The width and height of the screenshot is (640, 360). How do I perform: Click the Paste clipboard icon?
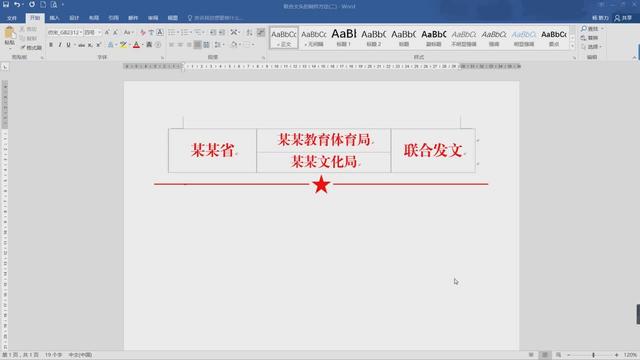(x=9, y=33)
